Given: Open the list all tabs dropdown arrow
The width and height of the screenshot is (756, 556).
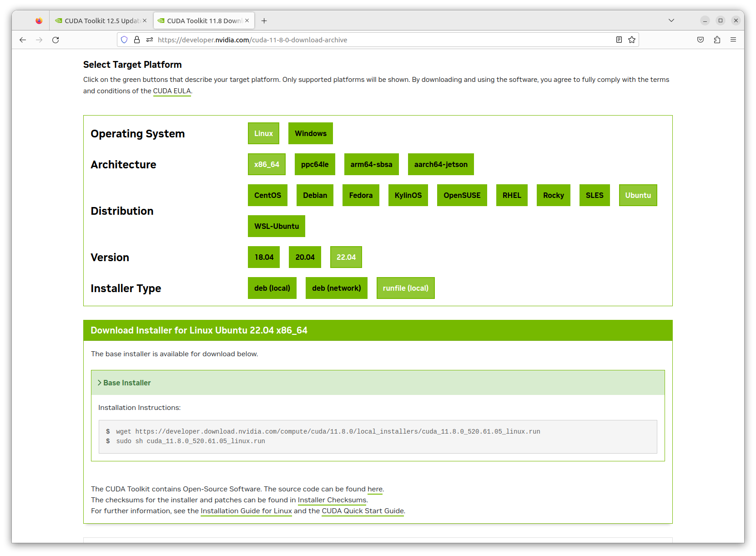Looking at the screenshot, I should pyautogui.click(x=671, y=20).
